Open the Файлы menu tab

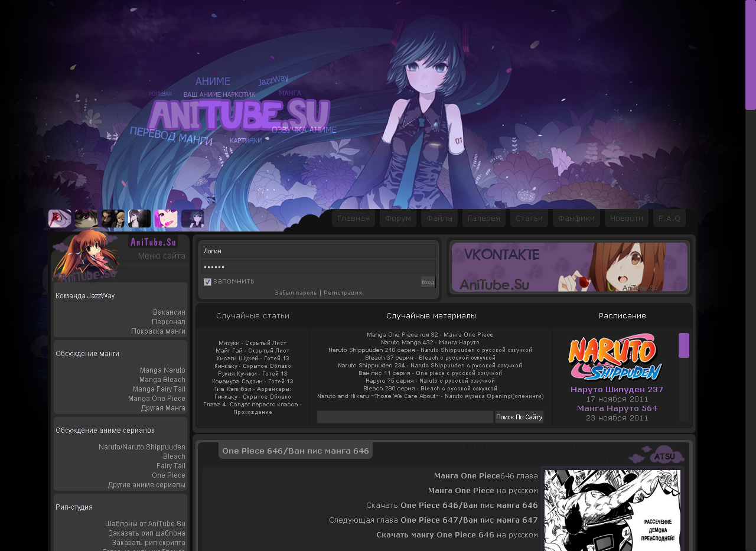point(439,219)
